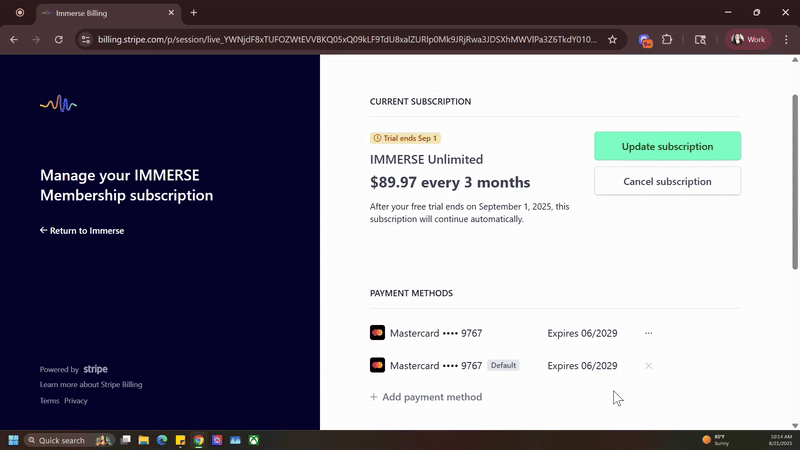The width and height of the screenshot is (800, 450).
Task: Open a new browser tab
Action: 193,13
